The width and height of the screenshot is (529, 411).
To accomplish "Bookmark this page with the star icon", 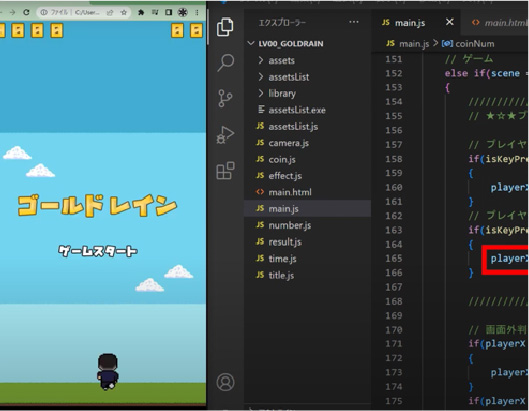I will (x=123, y=12).
